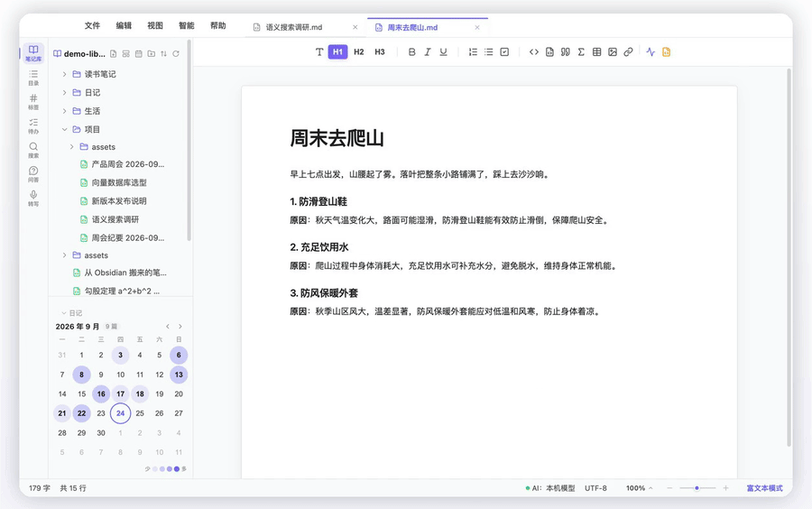812x509 pixels.
Task: Toggle italic formatting
Action: pos(428,51)
